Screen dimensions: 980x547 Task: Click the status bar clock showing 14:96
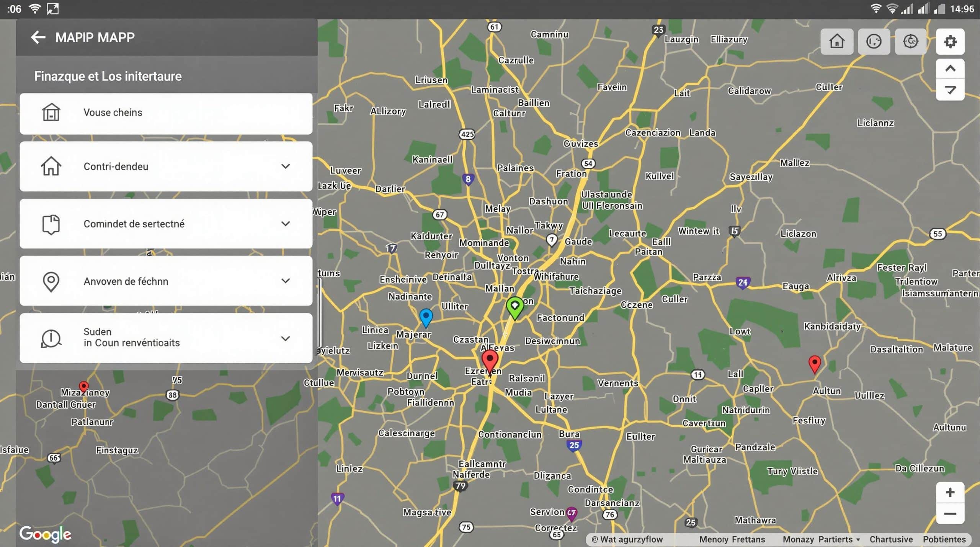coord(962,9)
